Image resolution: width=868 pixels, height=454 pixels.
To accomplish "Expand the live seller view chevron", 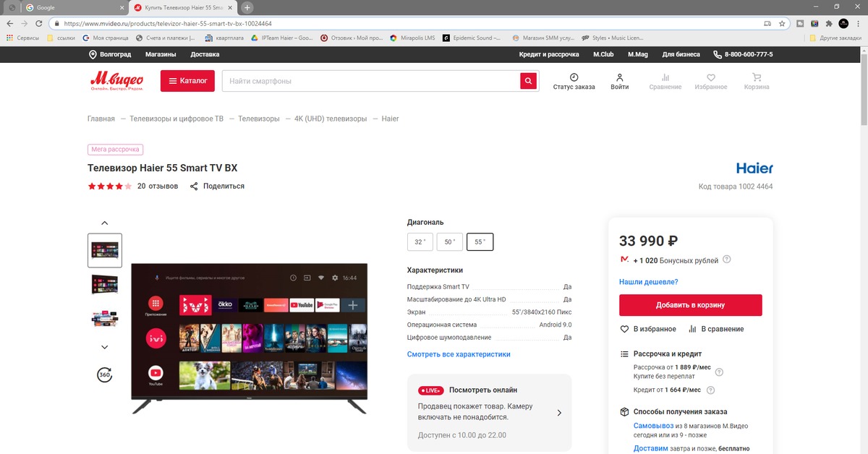I will pyautogui.click(x=558, y=413).
